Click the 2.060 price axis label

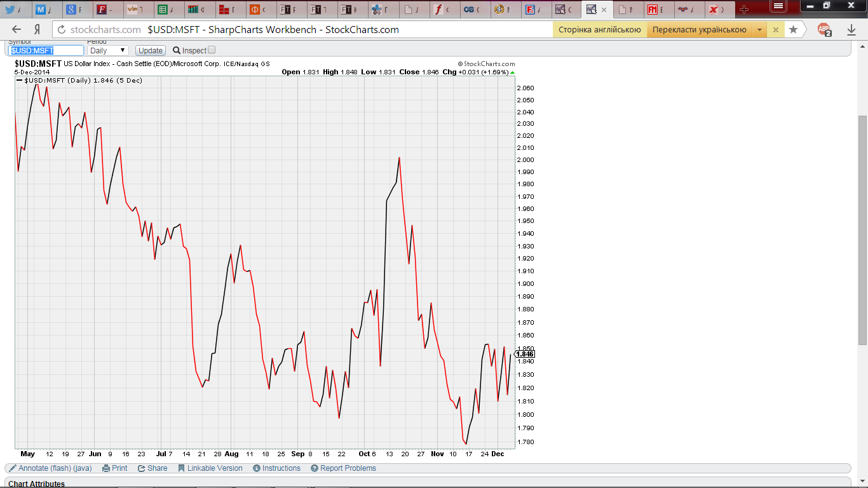point(526,88)
